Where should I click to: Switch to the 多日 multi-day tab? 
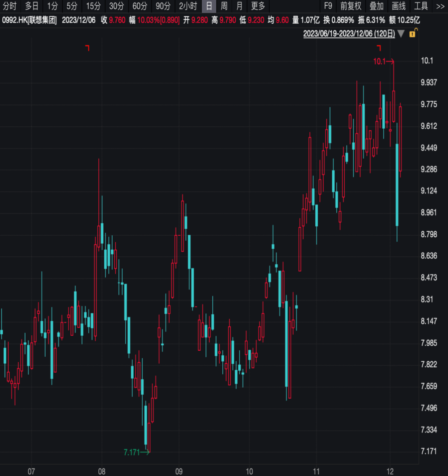pyautogui.click(x=32, y=6)
